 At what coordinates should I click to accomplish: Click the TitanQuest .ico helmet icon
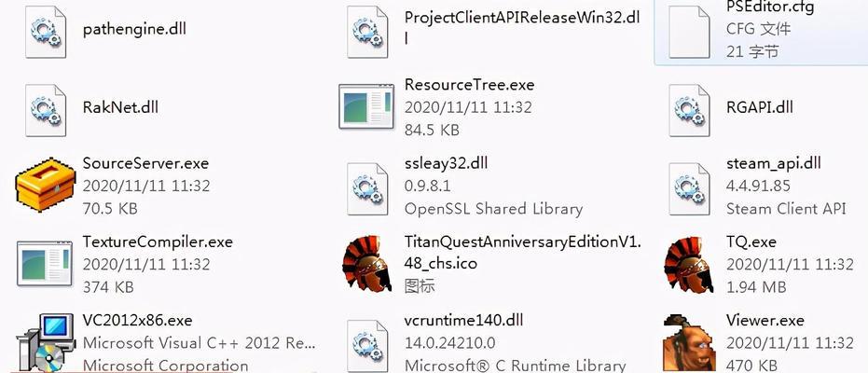tap(365, 265)
